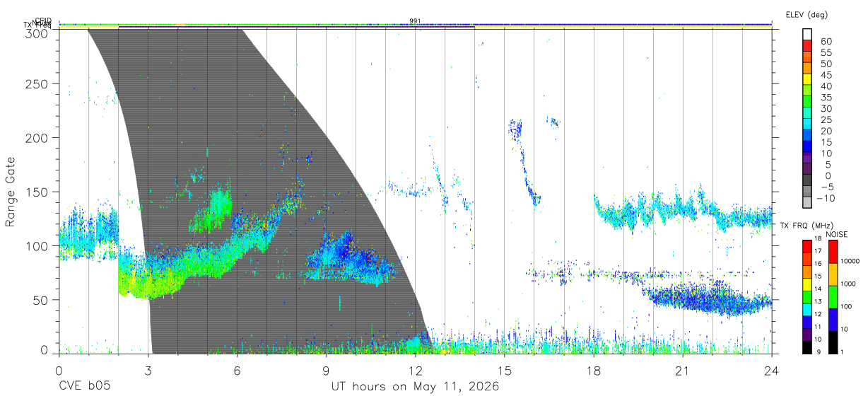868x401 pixels.
Task: Click the '300' range gate tick label
Action: point(37,33)
